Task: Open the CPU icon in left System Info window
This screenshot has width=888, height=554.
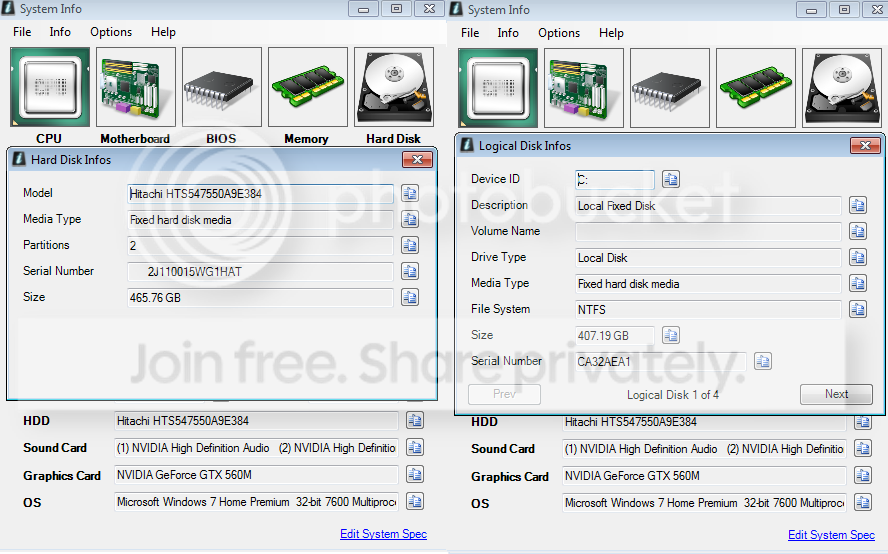Action: [50, 87]
